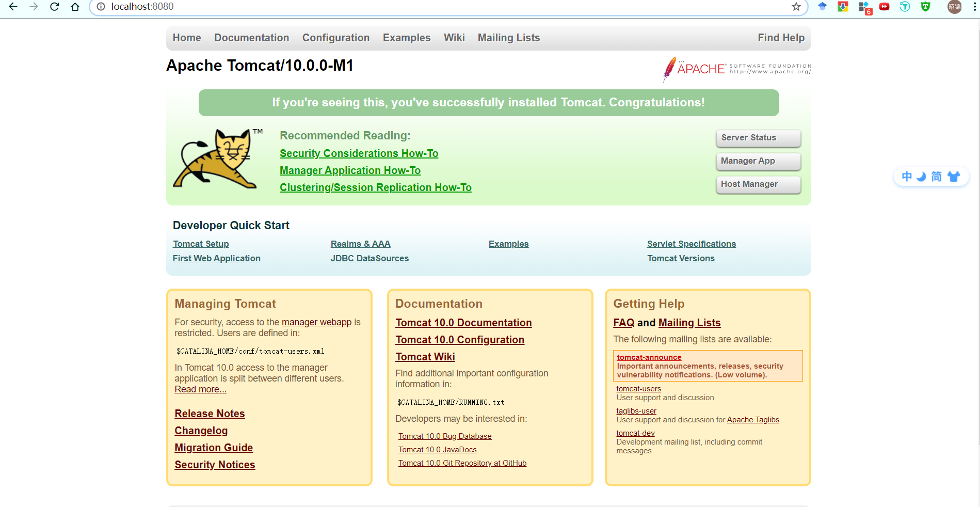Reload the localhost page
This screenshot has width=980, height=507.
pyautogui.click(x=55, y=7)
